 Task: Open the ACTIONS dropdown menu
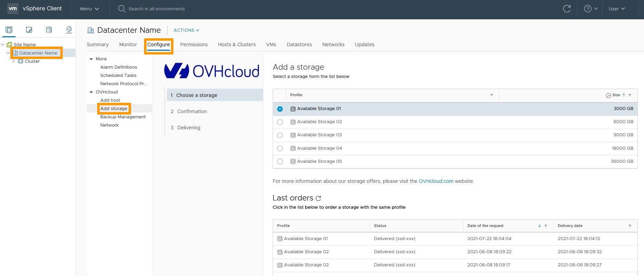tap(186, 30)
